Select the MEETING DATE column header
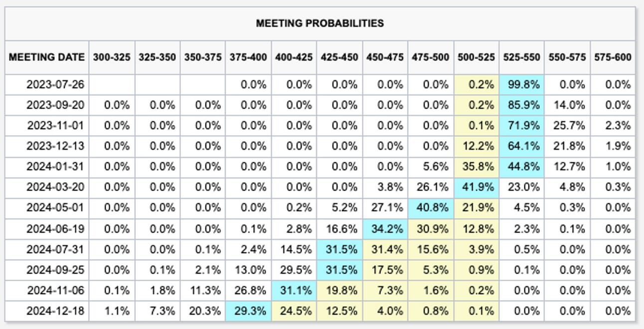The height and width of the screenshot is (329, 644). (x=47, y=57)
